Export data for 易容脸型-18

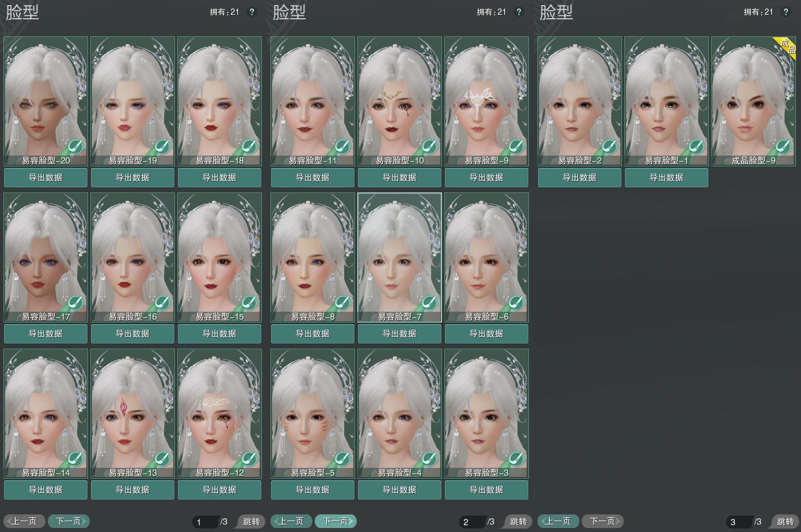click(x=220, y=178)
